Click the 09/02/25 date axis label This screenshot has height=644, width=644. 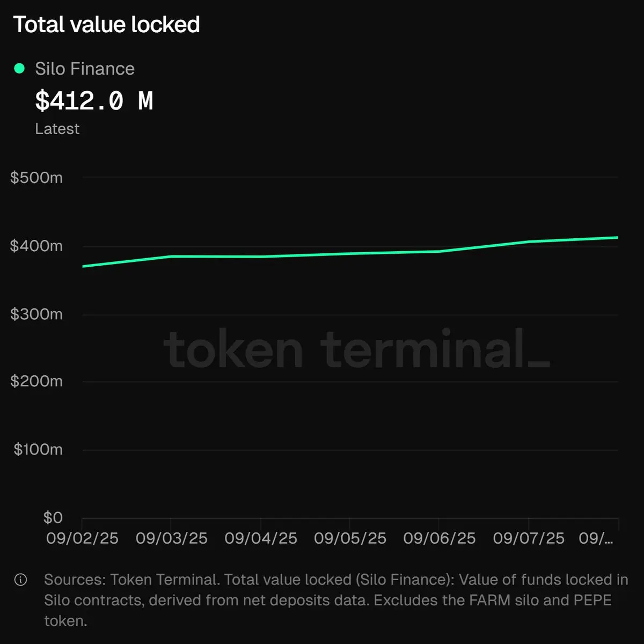pos(82,538)
